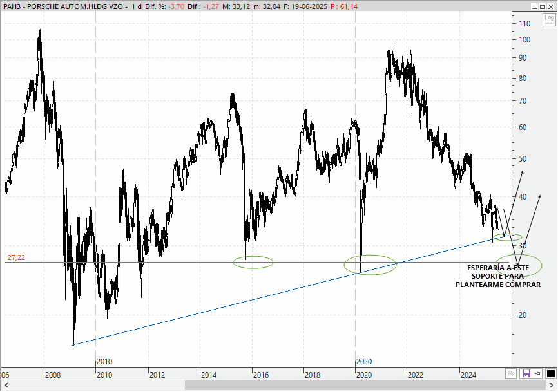This screenshot has height=392, width=558.
Task: Click the 80 price axis label
Action: pos(523,78)
